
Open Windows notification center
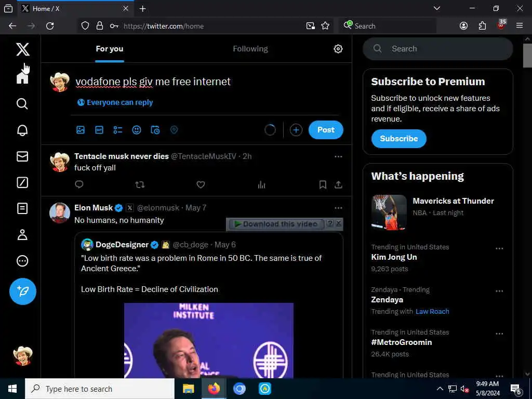(516, 389)
